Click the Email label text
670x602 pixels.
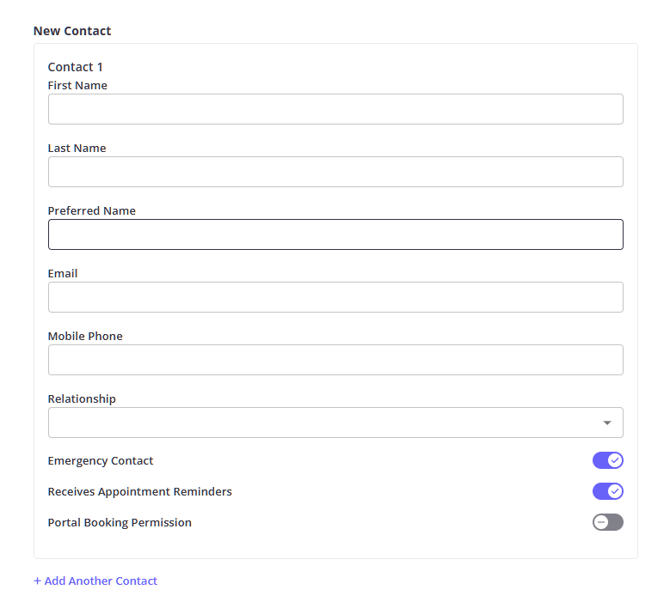[x=62, y=273]
